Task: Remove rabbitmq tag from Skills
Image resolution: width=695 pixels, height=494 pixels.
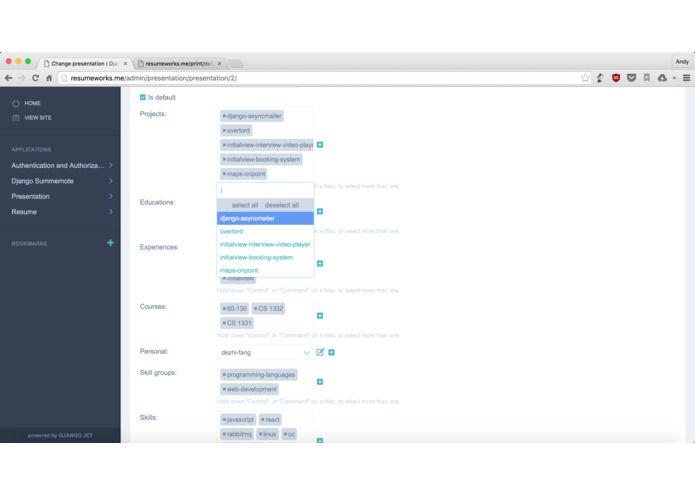Action: (224, 434)
